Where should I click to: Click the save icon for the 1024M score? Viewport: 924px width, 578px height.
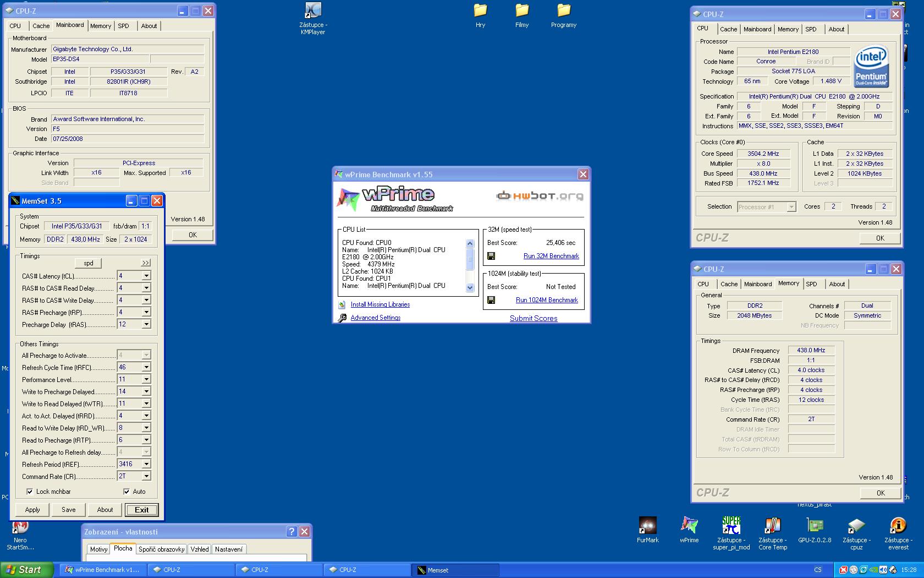(491, 300)
